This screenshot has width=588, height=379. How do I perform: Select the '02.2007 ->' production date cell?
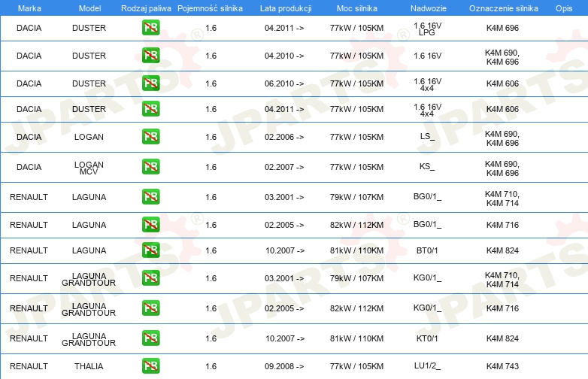tap(284, 167)
